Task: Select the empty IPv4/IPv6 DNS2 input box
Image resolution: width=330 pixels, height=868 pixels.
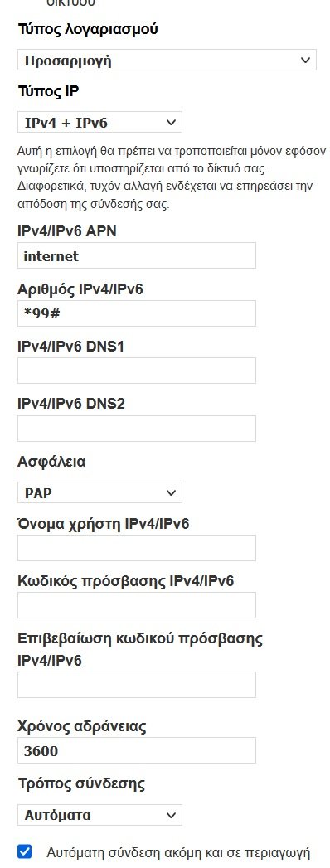Action: pos(137,429)
